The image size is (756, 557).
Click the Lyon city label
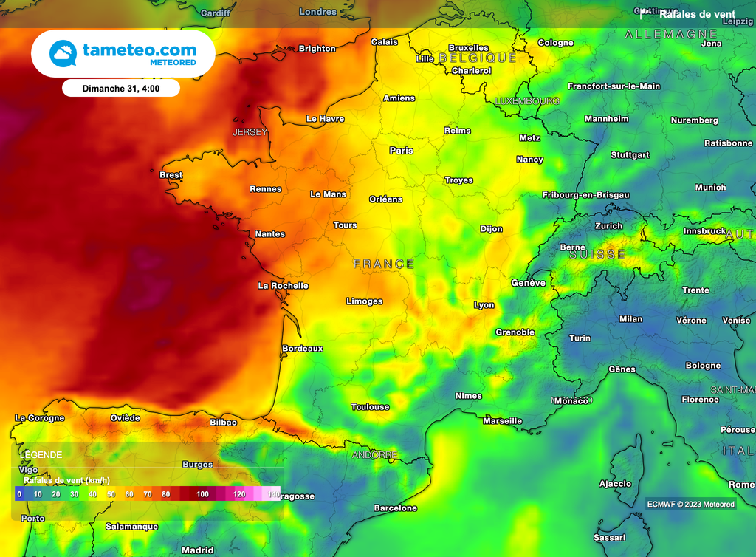click(x=484, y=305)
